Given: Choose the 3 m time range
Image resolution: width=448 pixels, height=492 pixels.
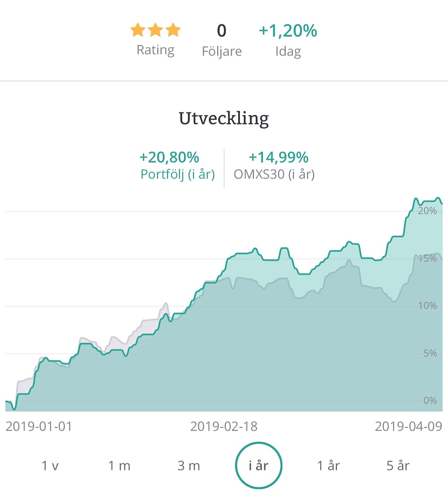Looking at the screenshot, I should (x=189, y=466).
